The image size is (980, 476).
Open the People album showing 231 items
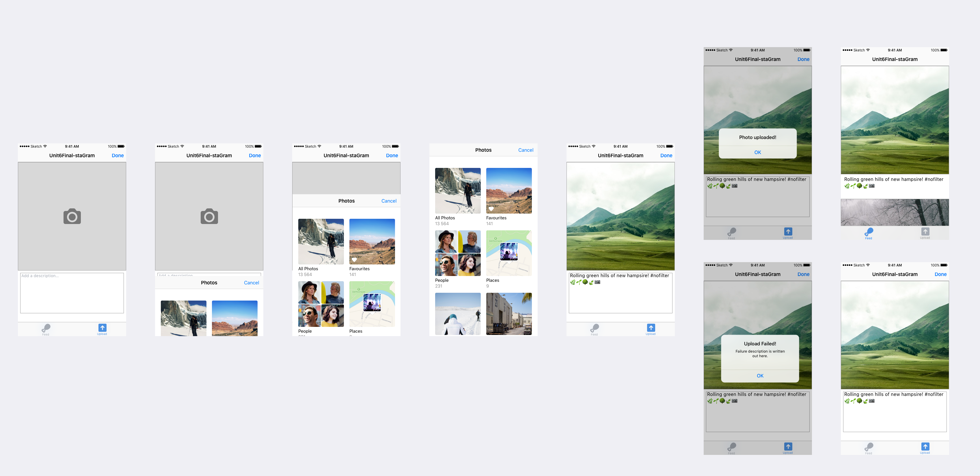pyautogui.click(x=458, y=253)
